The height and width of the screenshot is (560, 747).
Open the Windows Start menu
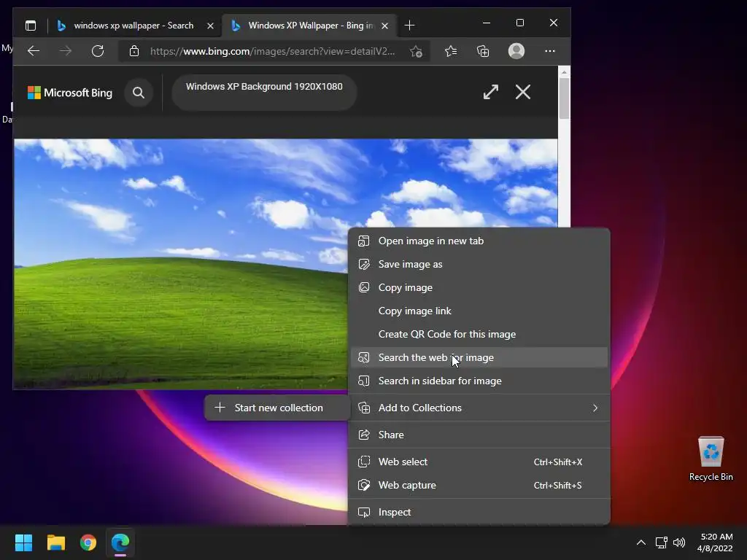(23, 542)
